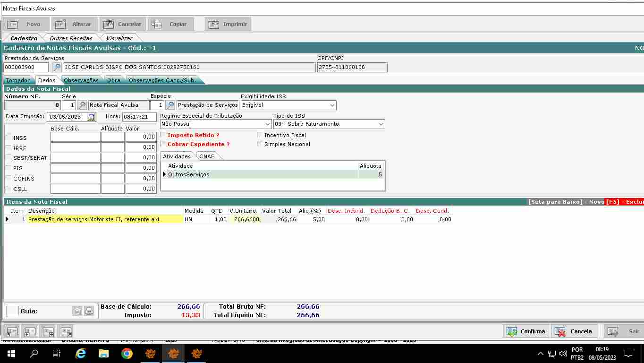Viewport: 644px width, 363px height.
Task: Click the Guia printer icon
Action: (89, 311)
